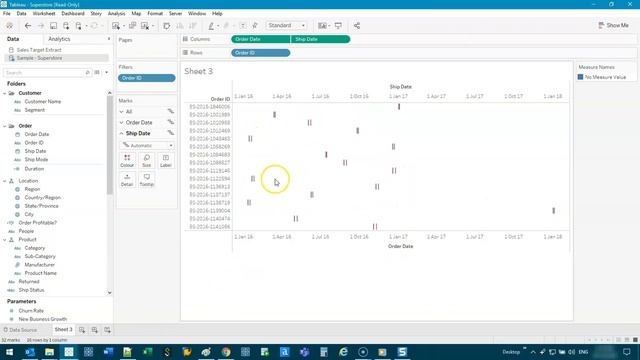The width and height of the screenshot is (640, 360).
Task: Click the Order ID pill in Filters
Action: click(147, 78)
